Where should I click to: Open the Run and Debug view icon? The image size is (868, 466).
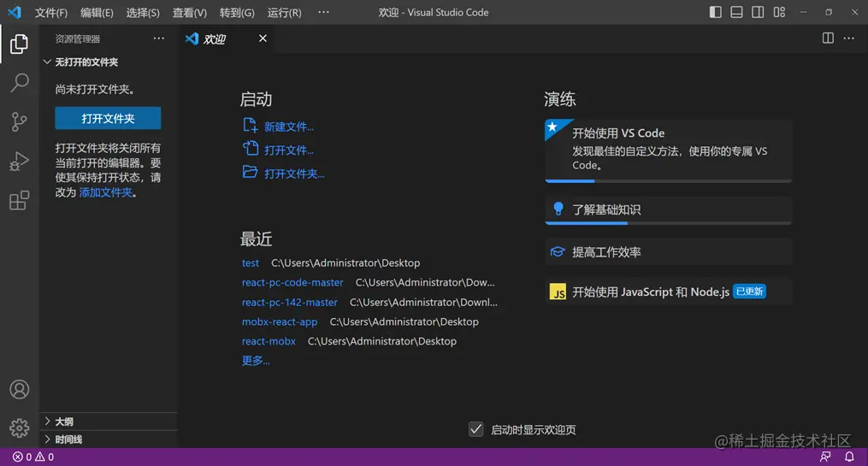tap(19, 161)
